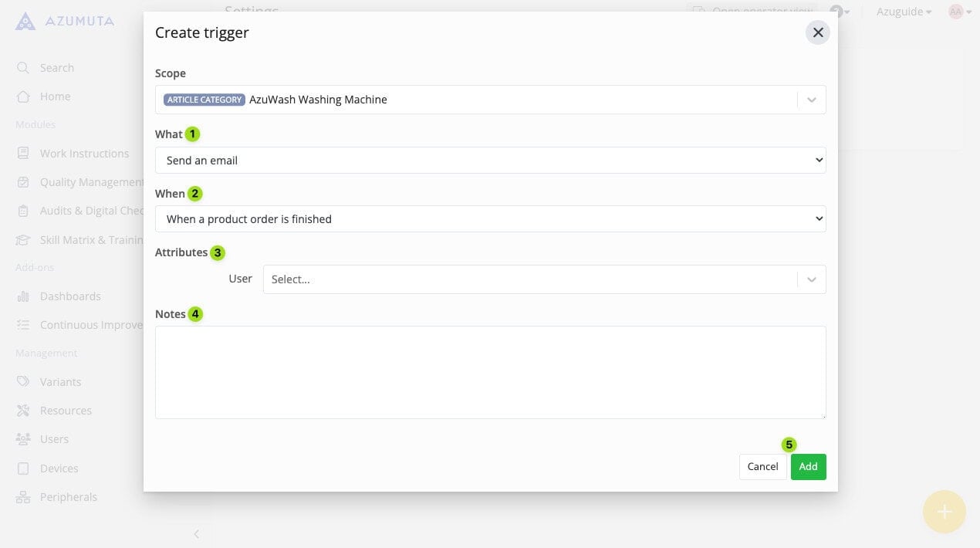The height and width of the screenshot is (548, 980).
Task: Open the Quality Management menu item
Action: coord(91,182)
